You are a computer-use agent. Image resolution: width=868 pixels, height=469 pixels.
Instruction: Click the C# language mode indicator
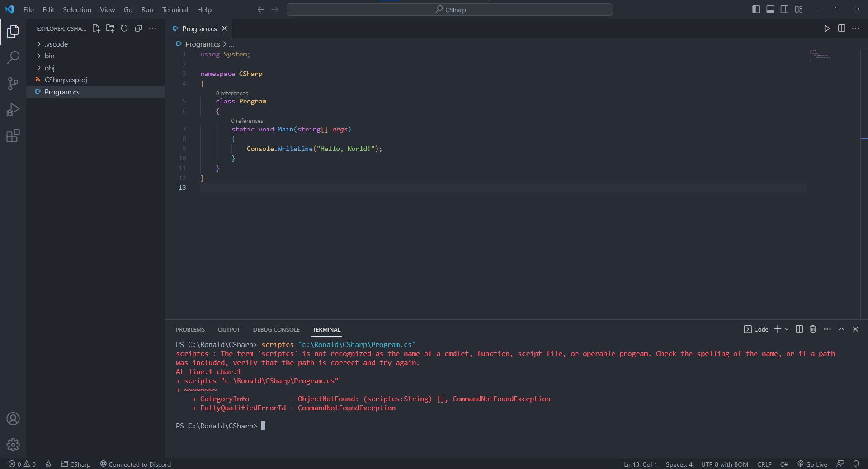tap(784, 464)
